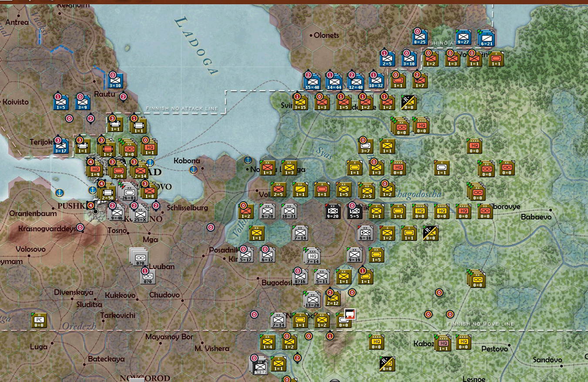Select red Soviet infantry 2=5
Viewport: 588px width, 382px height.
point(279,189)
